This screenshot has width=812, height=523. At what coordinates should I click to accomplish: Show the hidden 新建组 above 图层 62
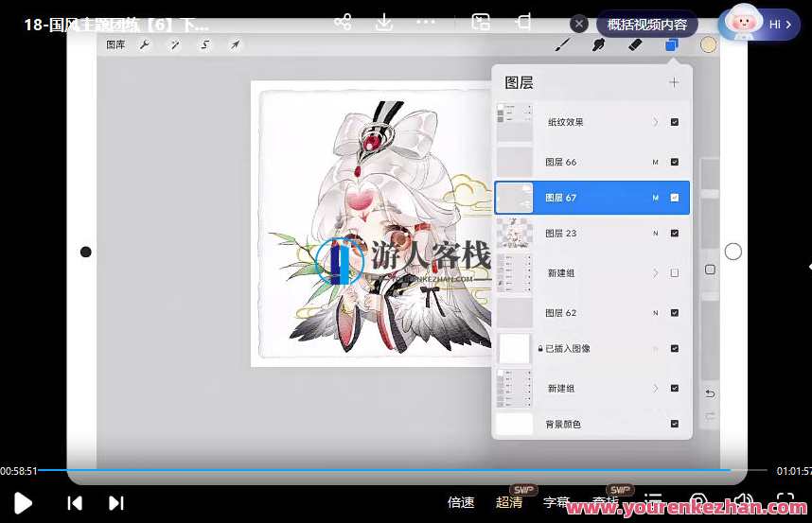(674, 272)
